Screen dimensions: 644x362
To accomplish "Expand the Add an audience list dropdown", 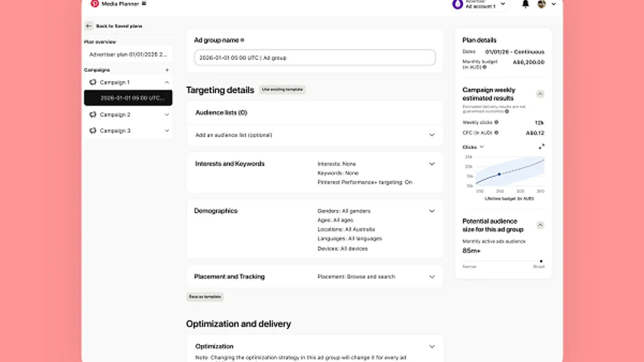I will (431, 135).
